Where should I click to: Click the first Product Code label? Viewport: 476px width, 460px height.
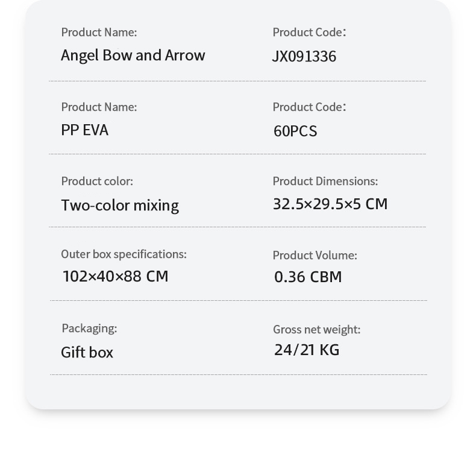pos(309,32)
